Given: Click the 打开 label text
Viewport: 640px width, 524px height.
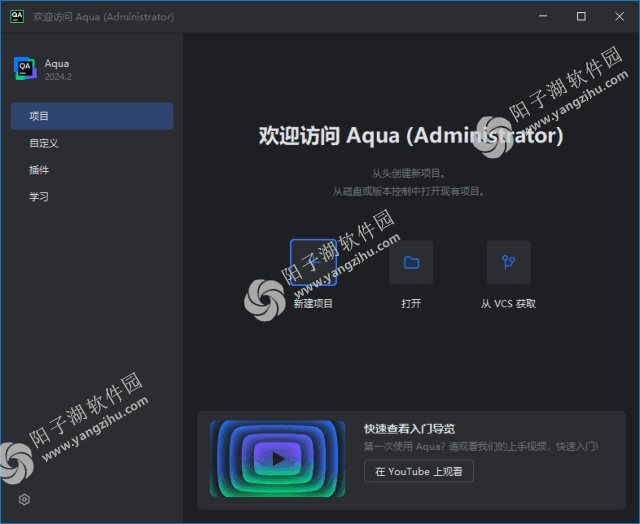Looking at the screenshot, I should tap(411, 304).
